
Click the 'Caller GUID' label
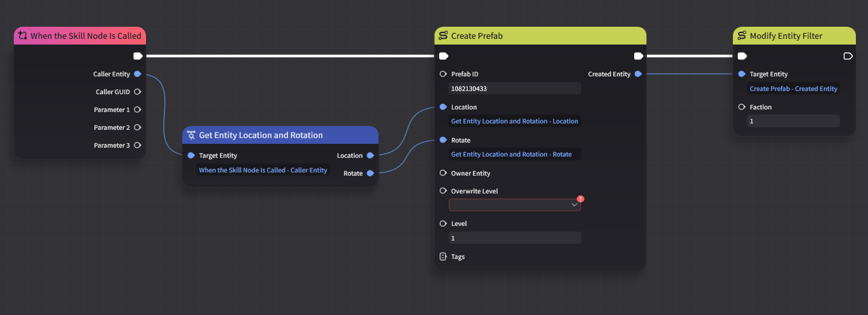pyautogui.click(x=113, y=92)
